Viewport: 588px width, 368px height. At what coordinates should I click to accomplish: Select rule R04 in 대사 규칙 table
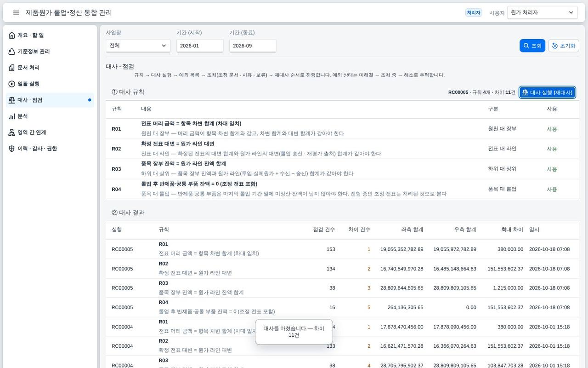(x=342, y=189)
